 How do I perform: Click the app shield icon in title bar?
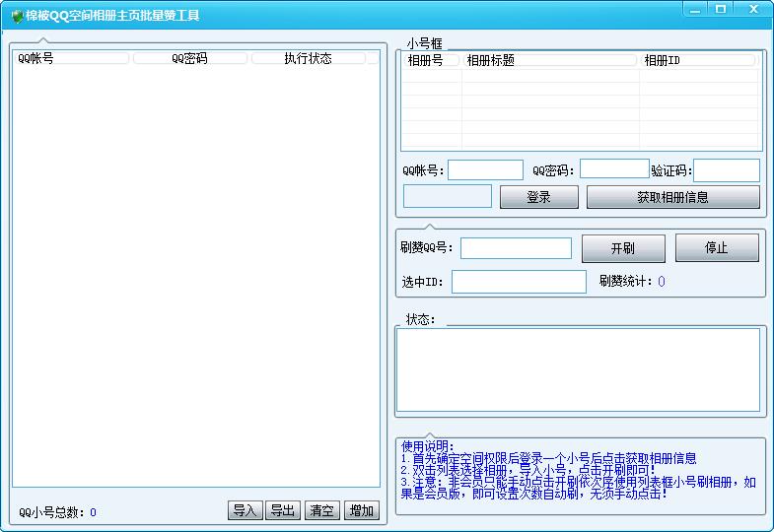point(16,16)
